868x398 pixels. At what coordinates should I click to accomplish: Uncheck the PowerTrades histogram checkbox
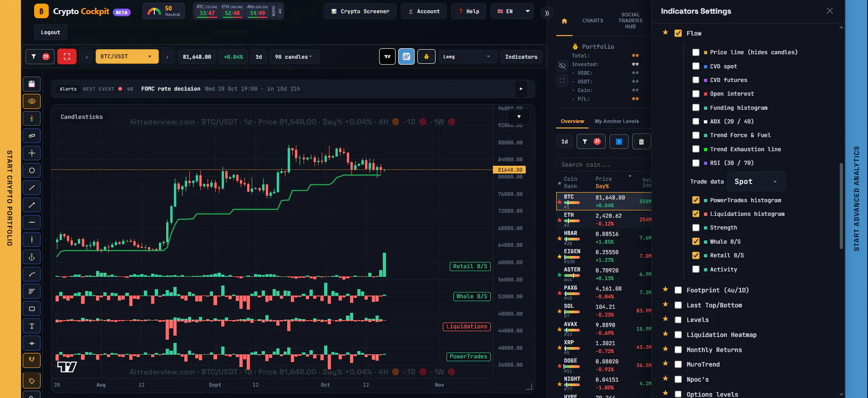[696, 200]
